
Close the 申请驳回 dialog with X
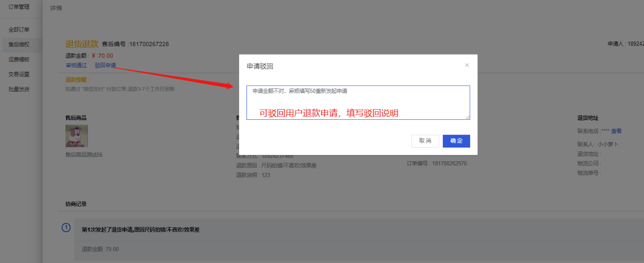(x=467, y=65)
